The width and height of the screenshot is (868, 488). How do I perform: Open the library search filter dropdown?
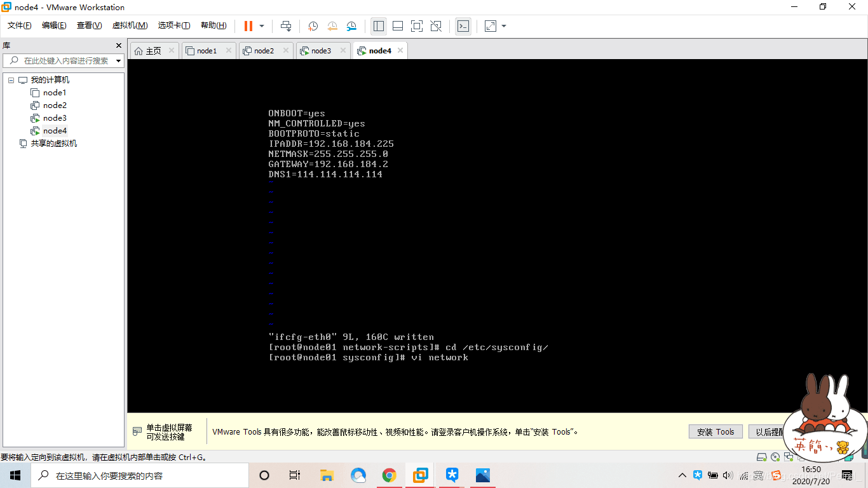click(119, 61)
